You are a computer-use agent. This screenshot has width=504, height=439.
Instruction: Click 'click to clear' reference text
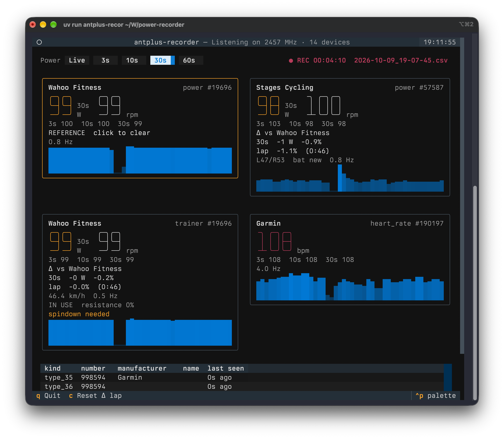coord(121,133)
